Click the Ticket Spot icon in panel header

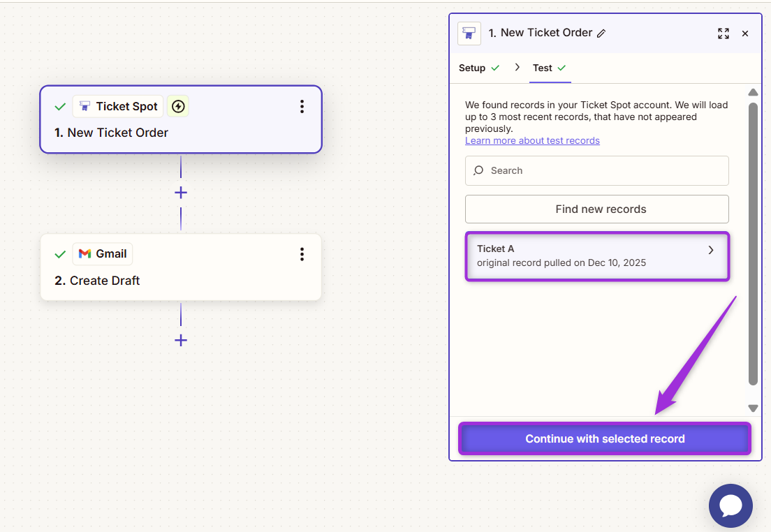[x=469, y=34]
